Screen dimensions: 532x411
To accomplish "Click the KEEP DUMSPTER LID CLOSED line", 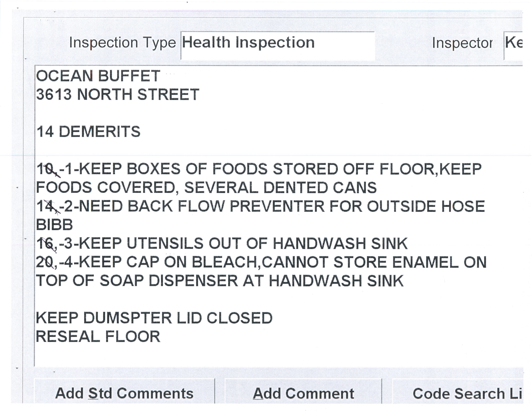I will (154, 318).
